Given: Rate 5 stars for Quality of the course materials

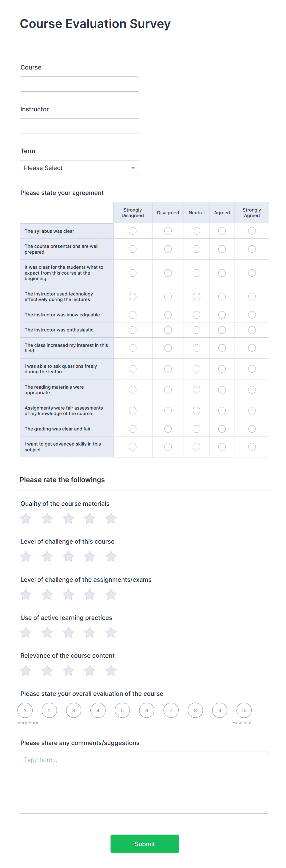Looking at the screenshot, I should 111,519.
